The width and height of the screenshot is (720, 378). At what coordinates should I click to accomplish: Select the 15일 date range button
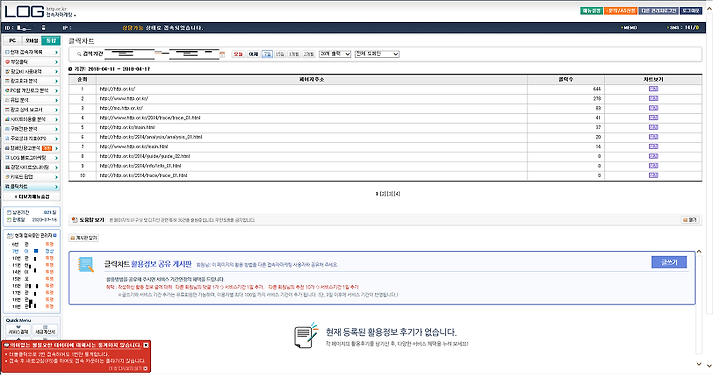280,54
